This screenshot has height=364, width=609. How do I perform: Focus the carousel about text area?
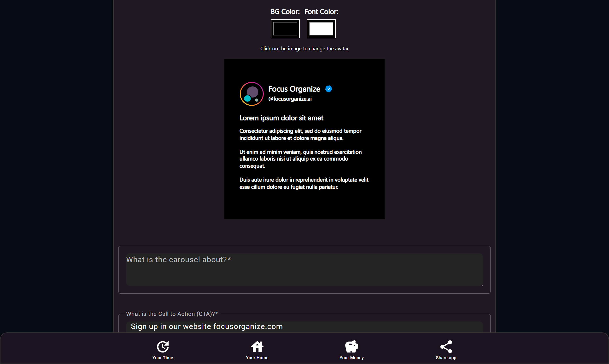coord(304,269)
